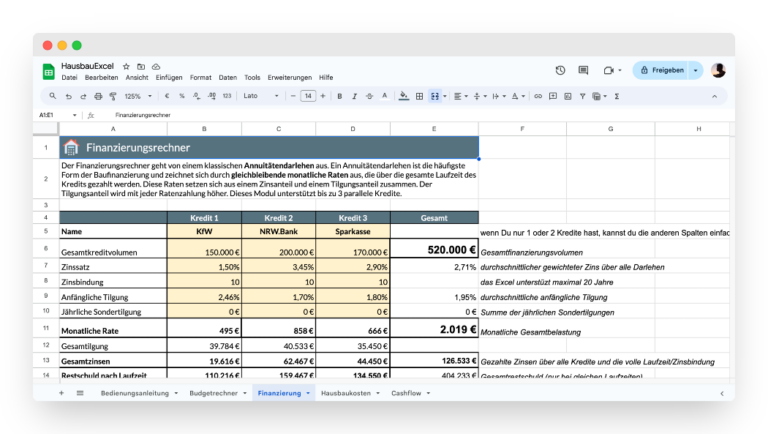Click the undo arrow icon
Screen dimensions: 768x434
tap(69, 96)
